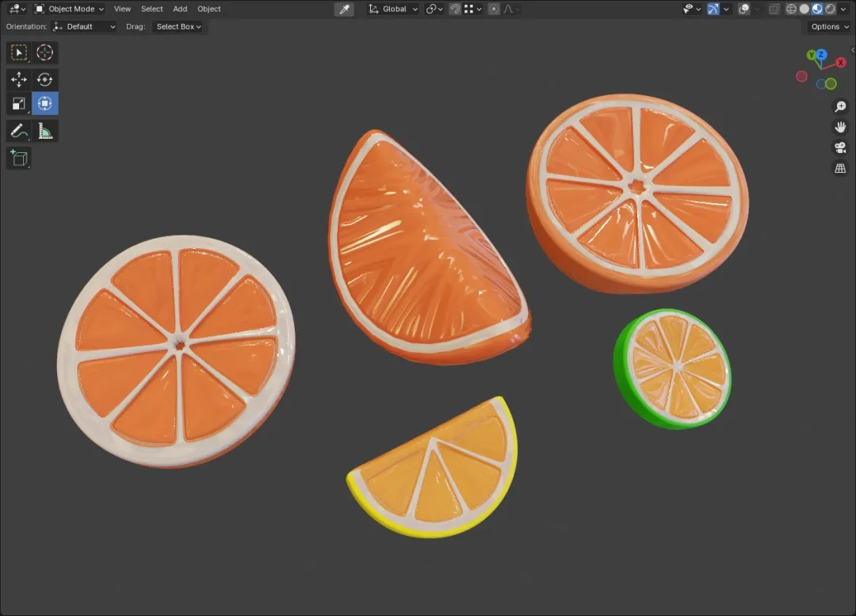Toggle camera view in viewport
Image resolution: width=856 pixels, height=616 pixels.
(x=840, y=147)
